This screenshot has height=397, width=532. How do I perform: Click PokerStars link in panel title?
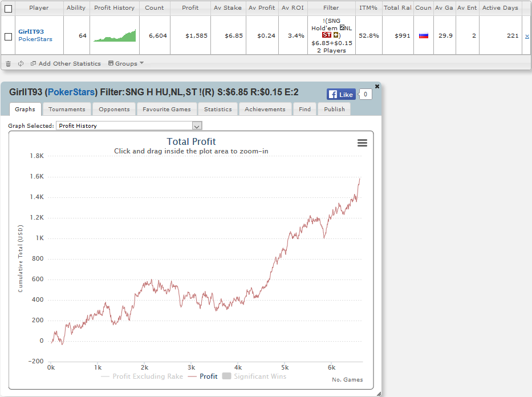[71, 92]
